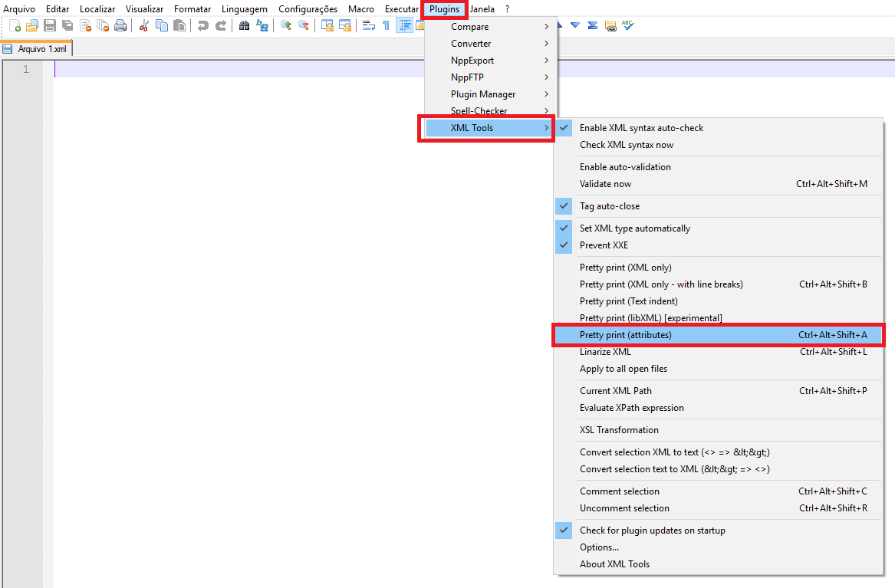Open the Formatar menu
Image resolution: width=895 pixels, height=588 pixels.
point(192,9)
